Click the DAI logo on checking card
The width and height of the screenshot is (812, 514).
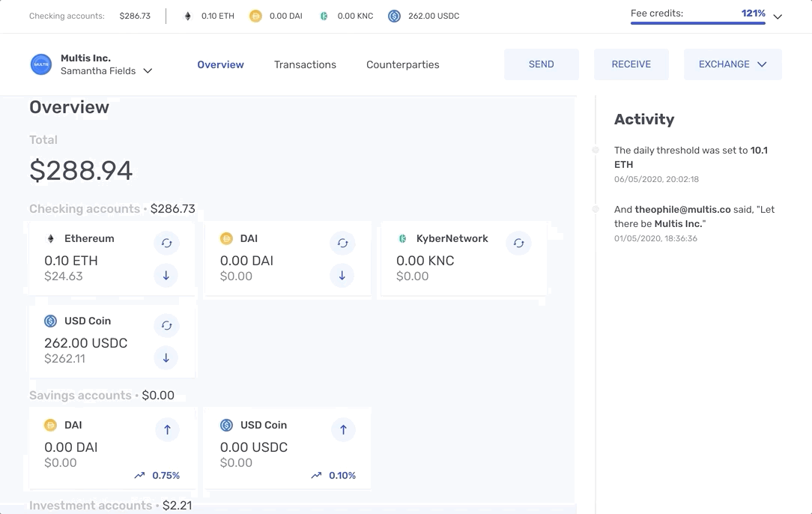click(226, 238)
